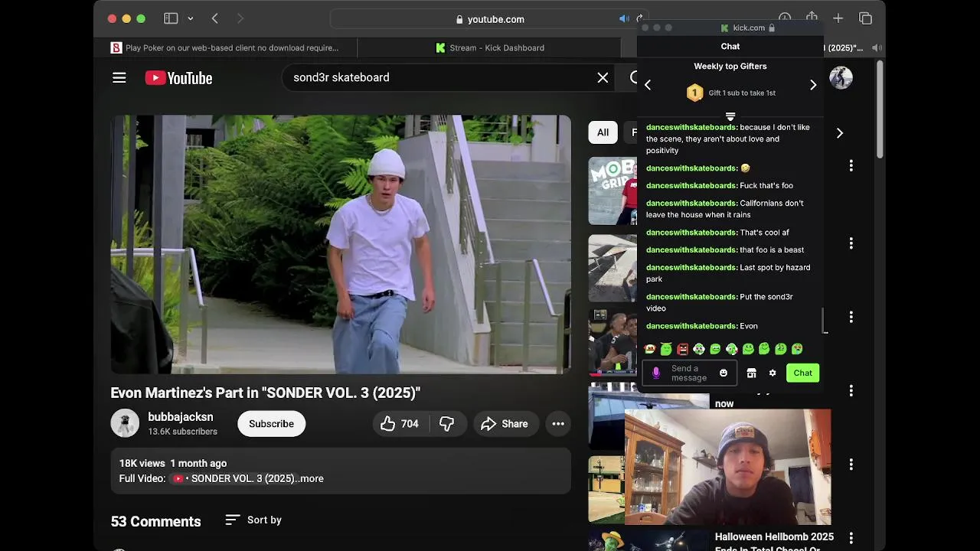Dislike the Evon Martinez video
The width and height of the screenshot is (980, 551).
click(x=447, y=424)
